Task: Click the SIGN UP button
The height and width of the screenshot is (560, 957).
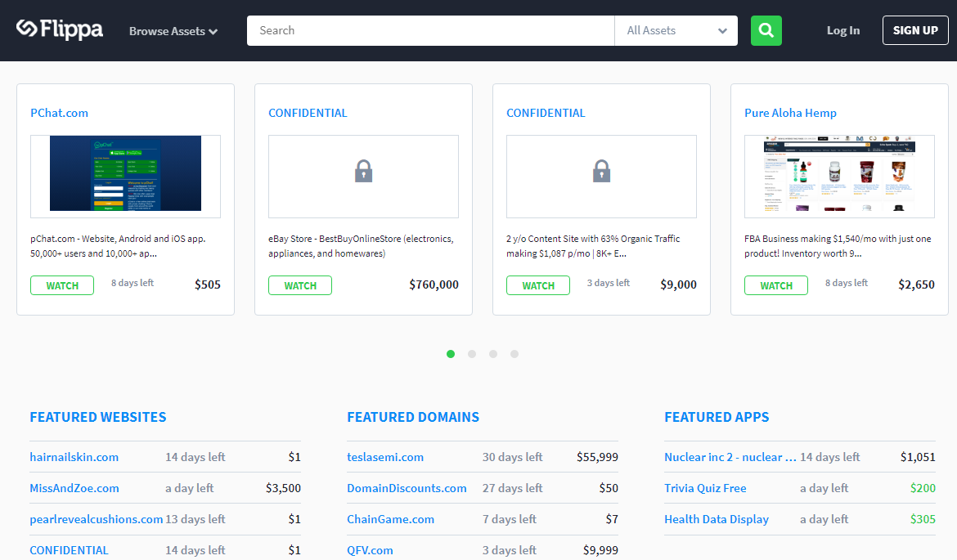Action: tap(915, 30)
